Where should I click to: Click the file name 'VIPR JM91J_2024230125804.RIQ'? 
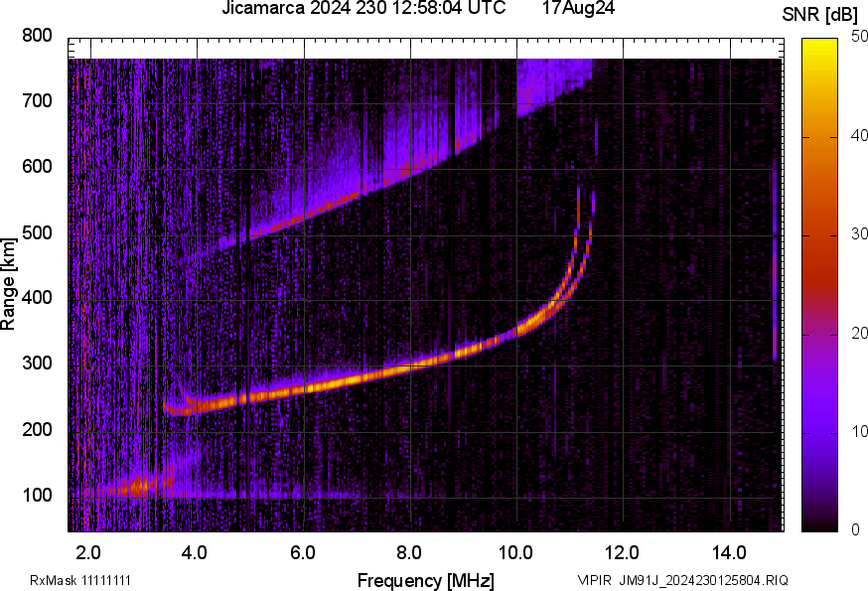683,580
